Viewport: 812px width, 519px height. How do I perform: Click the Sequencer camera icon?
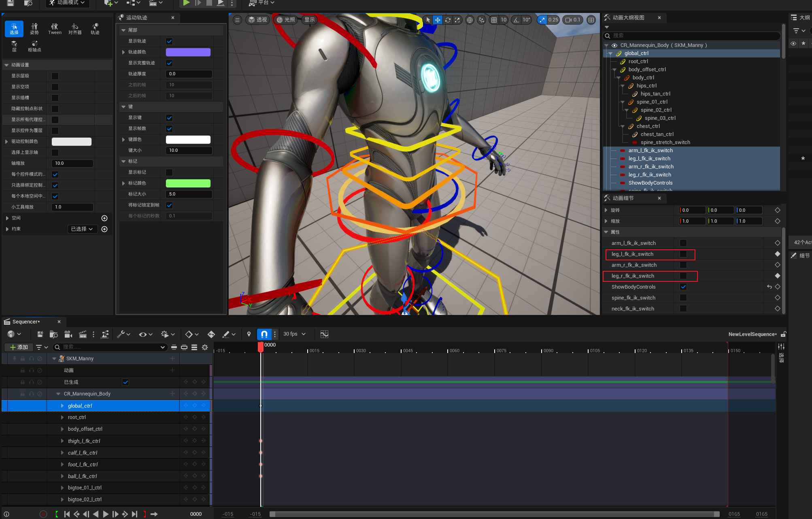(x=68, y=334)
